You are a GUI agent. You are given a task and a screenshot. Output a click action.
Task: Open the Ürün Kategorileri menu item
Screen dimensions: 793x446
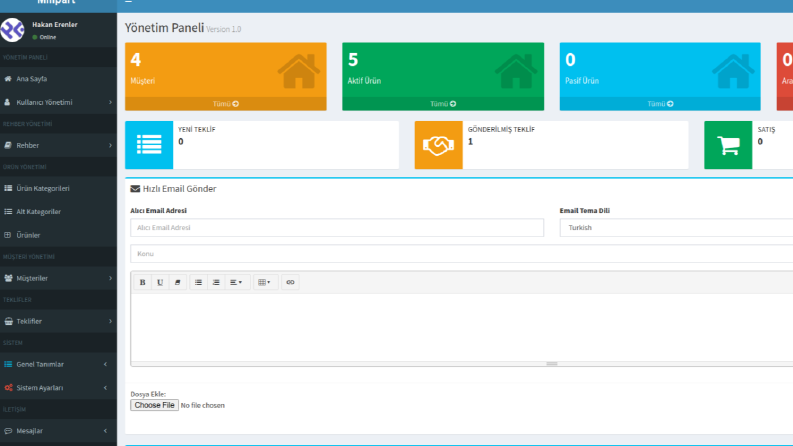point(58,188)
